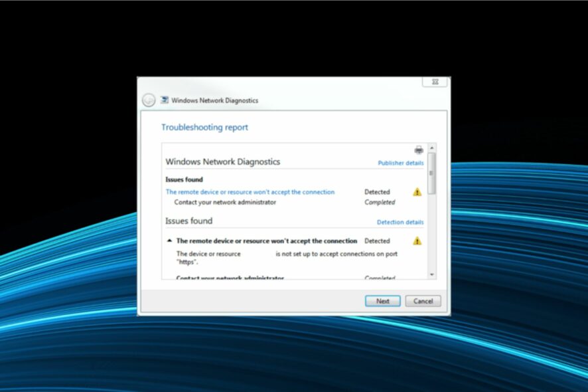Click the 'Detected' status in the expanded row
The image size is (588, 392).
[x=377, y=241]
